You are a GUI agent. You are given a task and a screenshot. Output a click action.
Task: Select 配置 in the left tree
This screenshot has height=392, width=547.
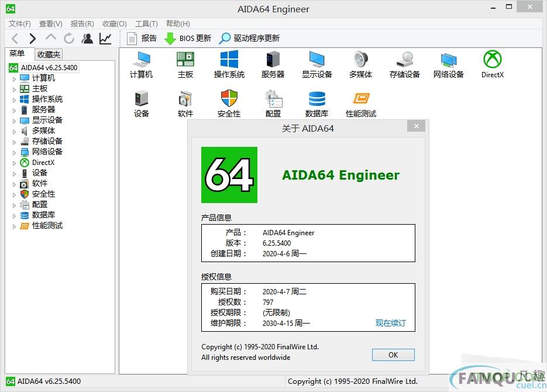coord(40,204)
